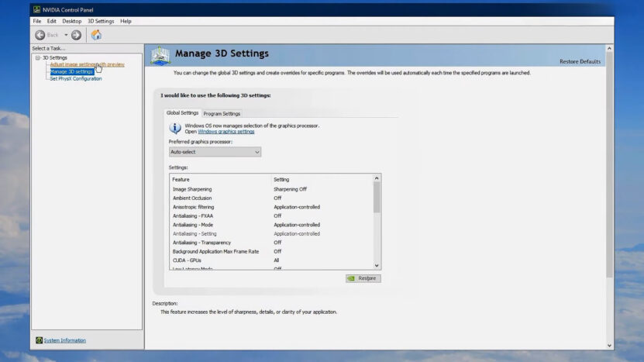Select Antialiasing - FXAA row
The width and height of the screenshot is (644, 362).
[x=271, y=215]
